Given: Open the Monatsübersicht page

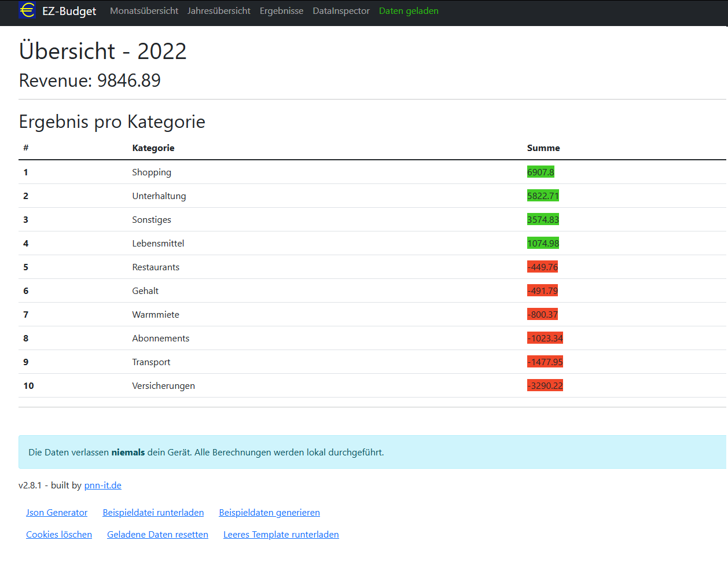Looking at the screenshot, I should click(x=144, y=11).
